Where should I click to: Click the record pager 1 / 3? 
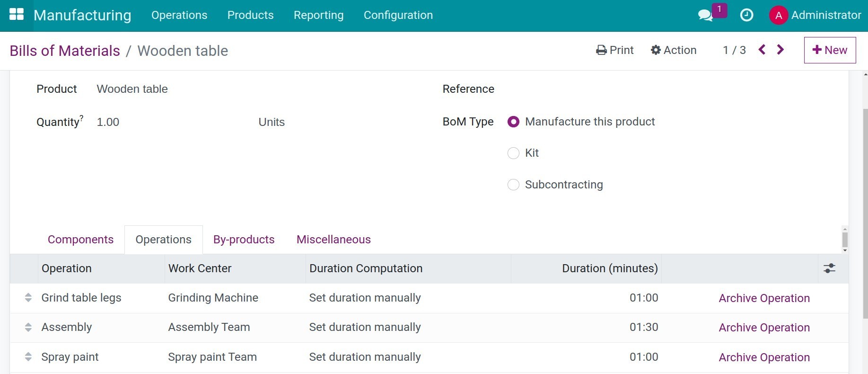[x=734, y=50]
